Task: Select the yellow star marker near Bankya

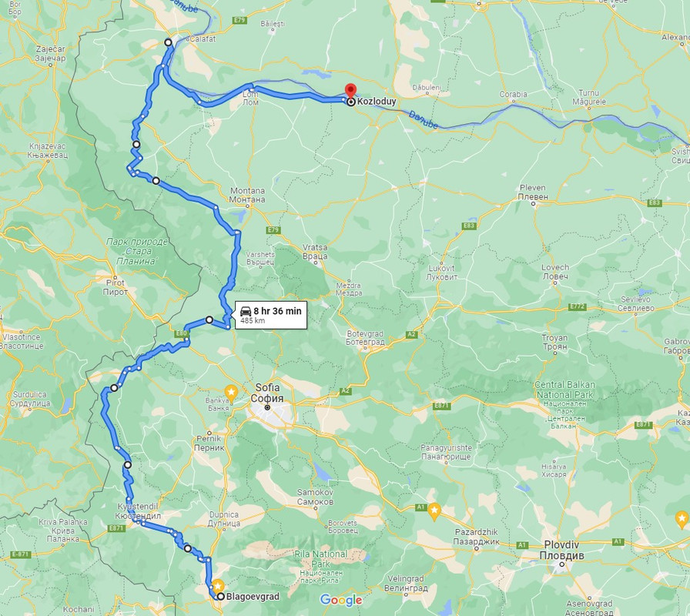Action: 231,392
